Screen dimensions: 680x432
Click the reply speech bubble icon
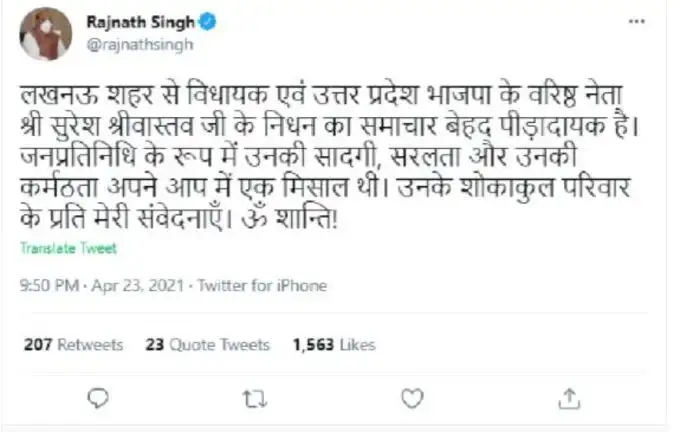[x=97, y=399]
